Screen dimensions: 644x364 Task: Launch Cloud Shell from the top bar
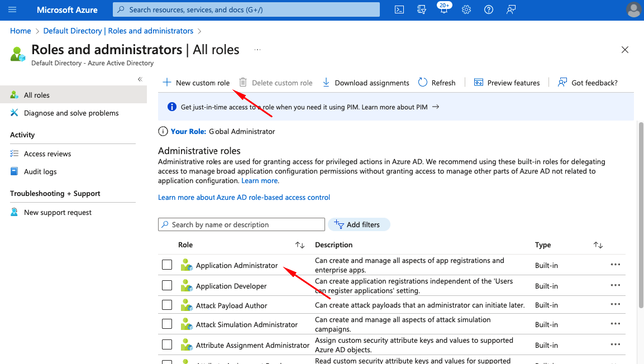click(x=399, y=9)
